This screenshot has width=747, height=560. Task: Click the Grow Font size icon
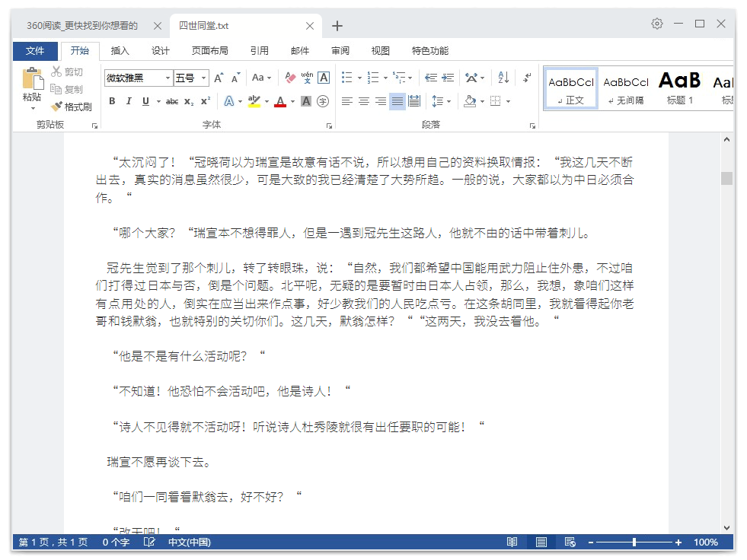pos(219,78)
